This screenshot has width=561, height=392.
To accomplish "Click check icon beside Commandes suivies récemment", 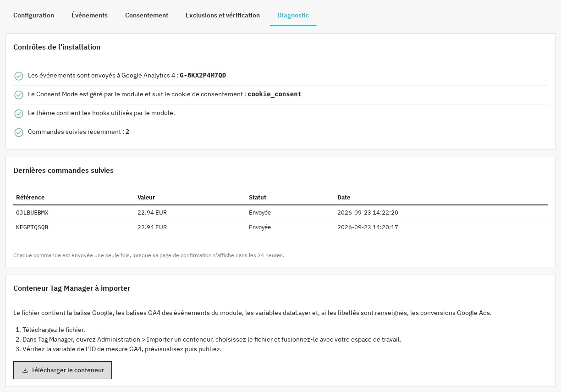I will 19,132.
